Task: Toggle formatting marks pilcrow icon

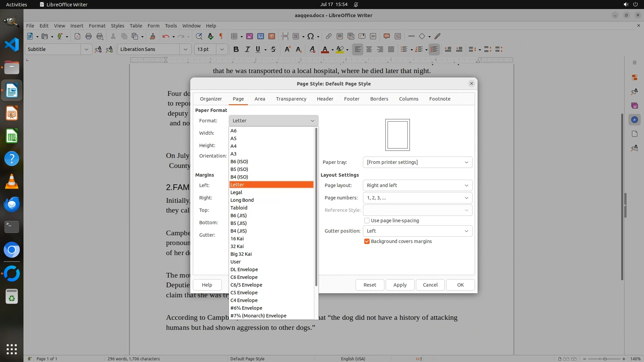Action: [x=221, y=36]
